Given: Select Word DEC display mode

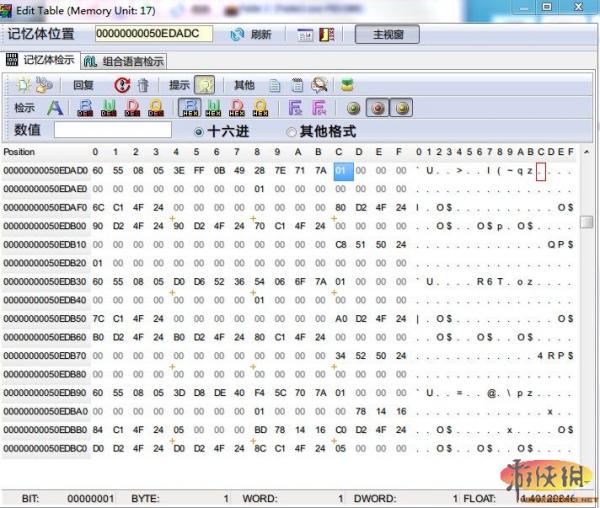Looking at the screenshot, I should [109, 108].
